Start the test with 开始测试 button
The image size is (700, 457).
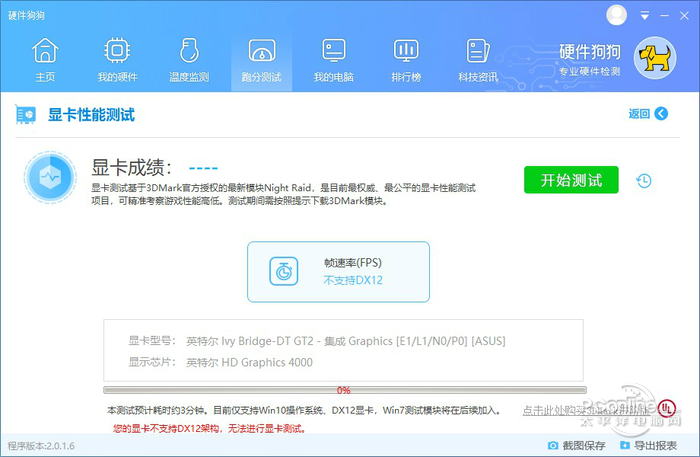(571, 180)
